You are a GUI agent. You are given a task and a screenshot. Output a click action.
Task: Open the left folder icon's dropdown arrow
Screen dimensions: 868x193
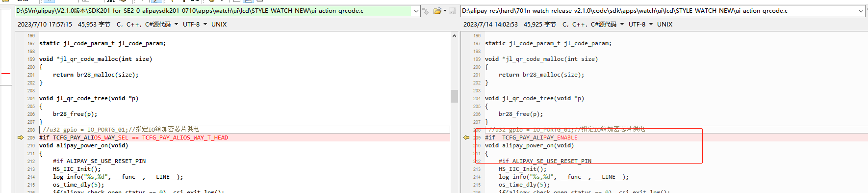click(x=444, y=11)
